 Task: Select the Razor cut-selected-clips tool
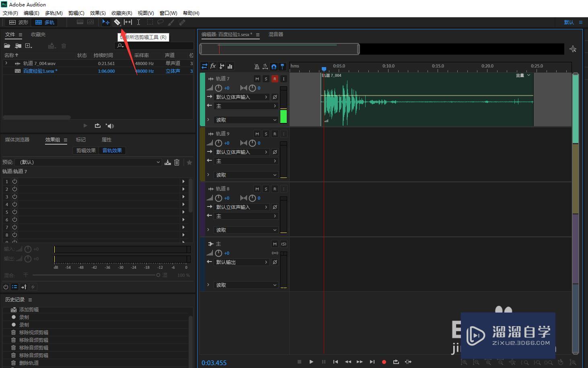[x=117, y=22]
